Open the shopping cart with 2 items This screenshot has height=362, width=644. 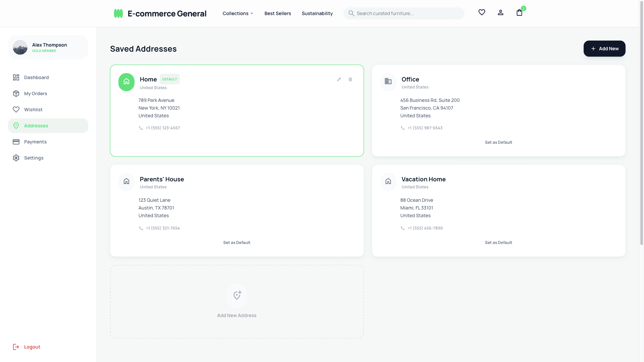point(519,13)
